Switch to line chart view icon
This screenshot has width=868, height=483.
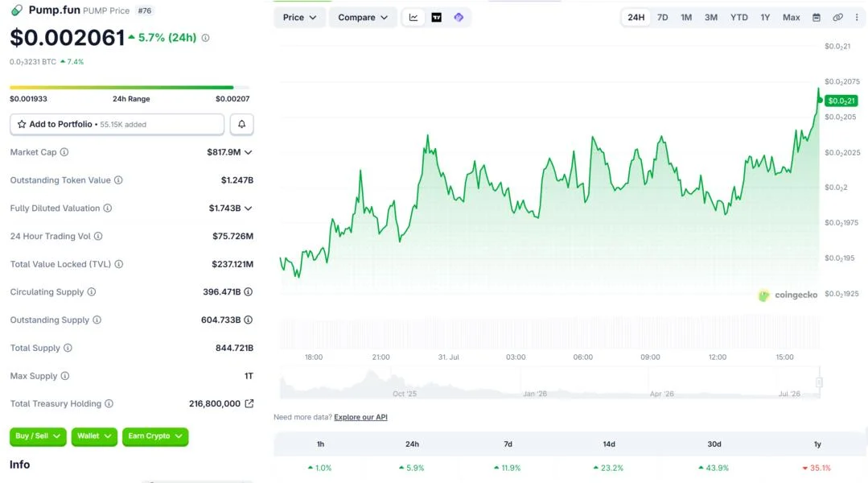413,17
